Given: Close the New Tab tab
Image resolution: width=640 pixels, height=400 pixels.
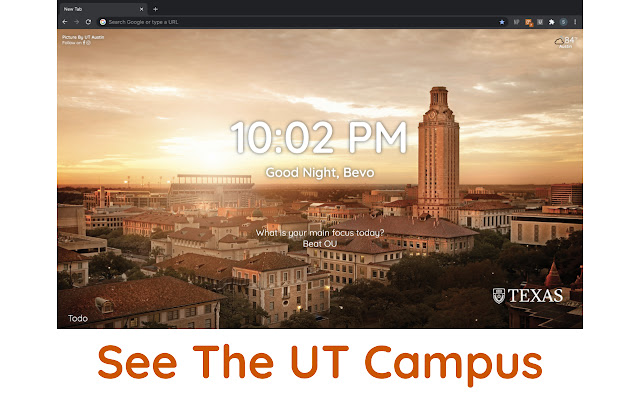Looking at the screenshot, I should 142,9.
